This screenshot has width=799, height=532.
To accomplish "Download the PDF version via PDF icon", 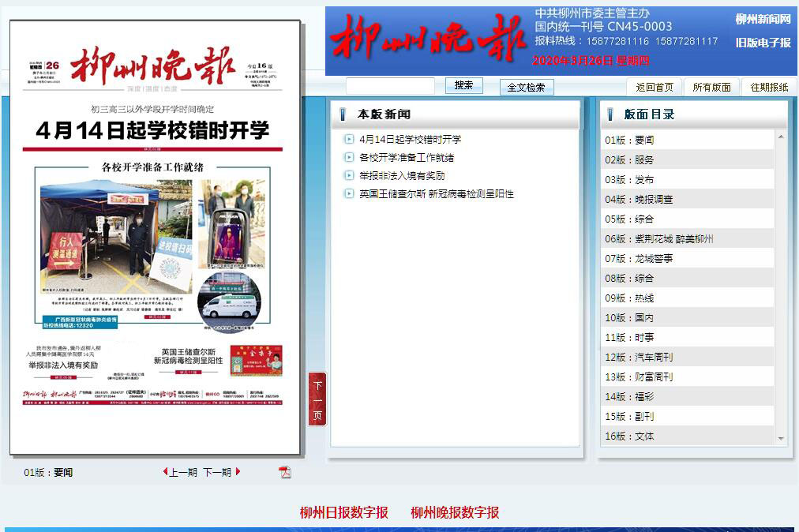I will point(285,472).
